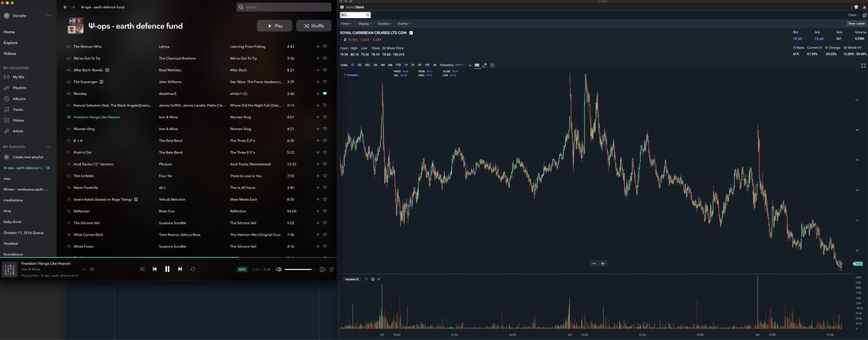Open the Frequency dropdown
Screen dimensions: 868x340
pos(454,65)
